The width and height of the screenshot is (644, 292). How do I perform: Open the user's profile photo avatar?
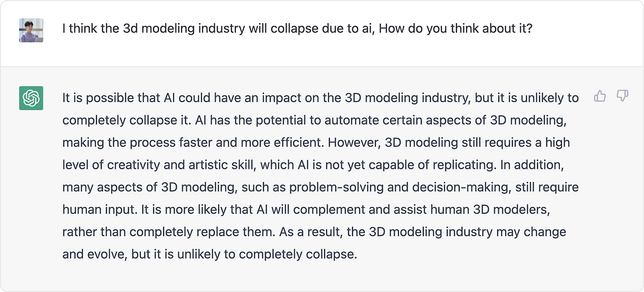[x=31, y=30]
